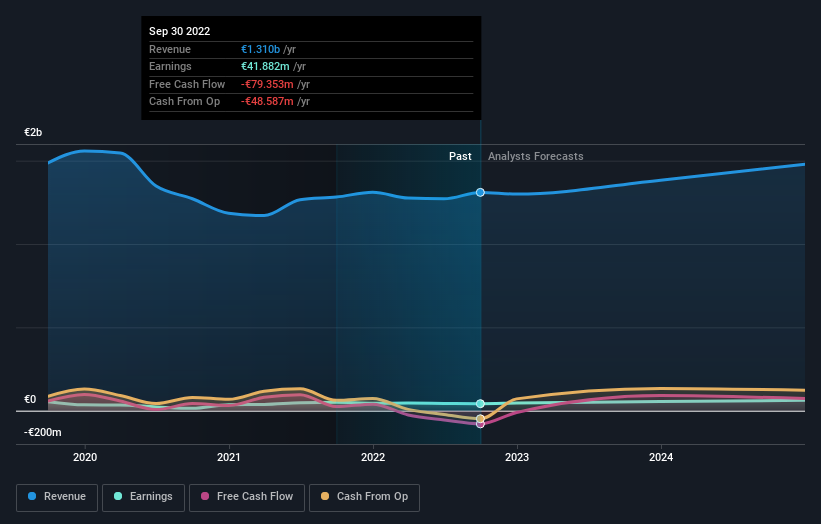Viewport: 821px width, 524px height.
Task: Toggle the Revenue legend button
Action: pyautogui.click(x=57, y=497)
